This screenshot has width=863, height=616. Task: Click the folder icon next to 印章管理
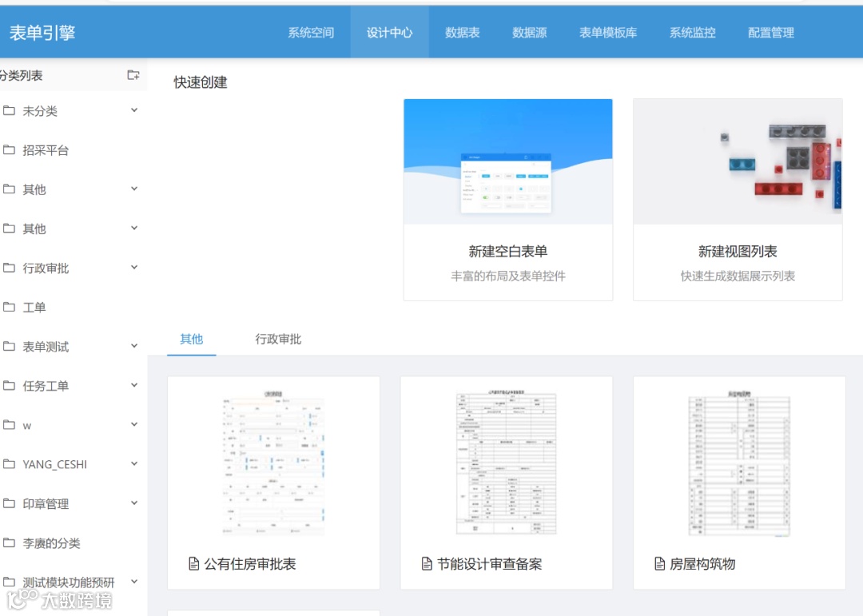point(9,503)
